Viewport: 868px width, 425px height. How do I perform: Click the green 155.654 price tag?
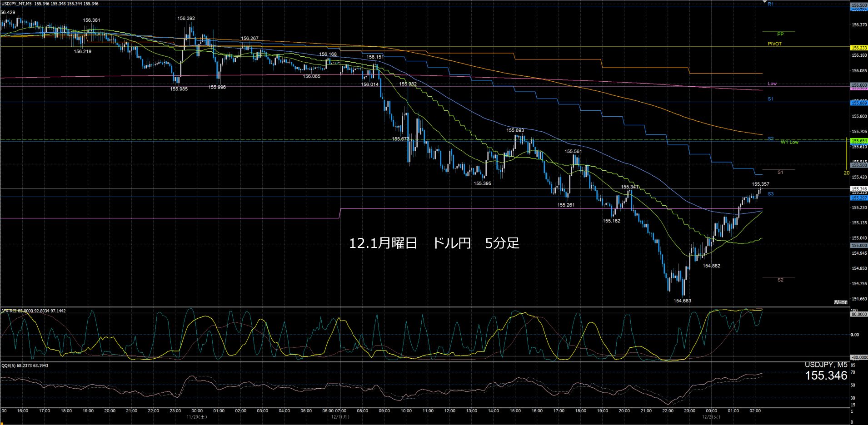(858, 141)
